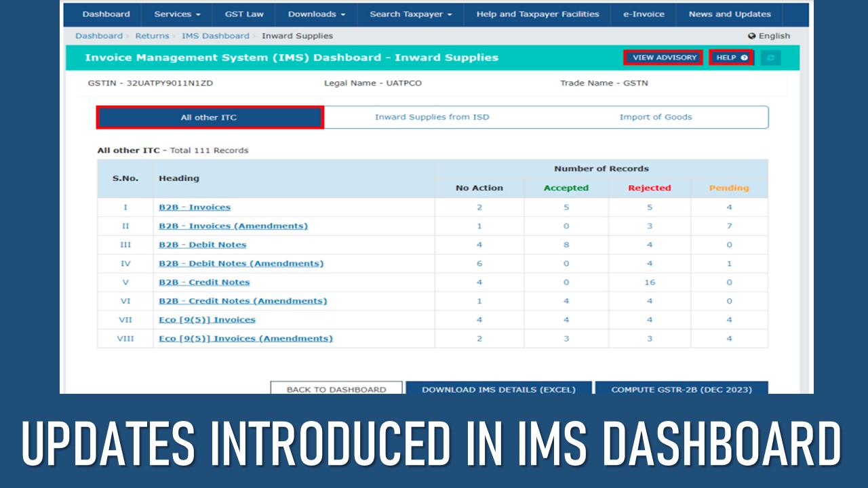The image size is (868, 488).
Task: Click the Trade Name - GSTN text
Action: (x=604, y=83)
